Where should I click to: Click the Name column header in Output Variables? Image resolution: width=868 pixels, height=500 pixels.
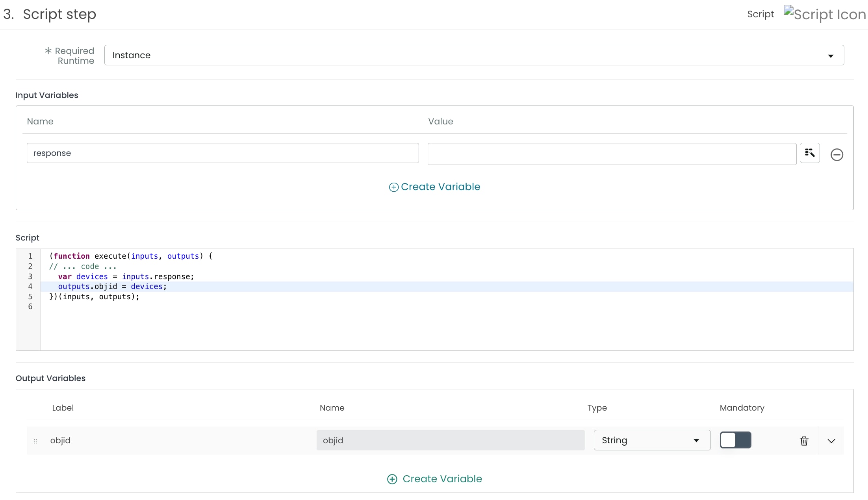[332, 408]
